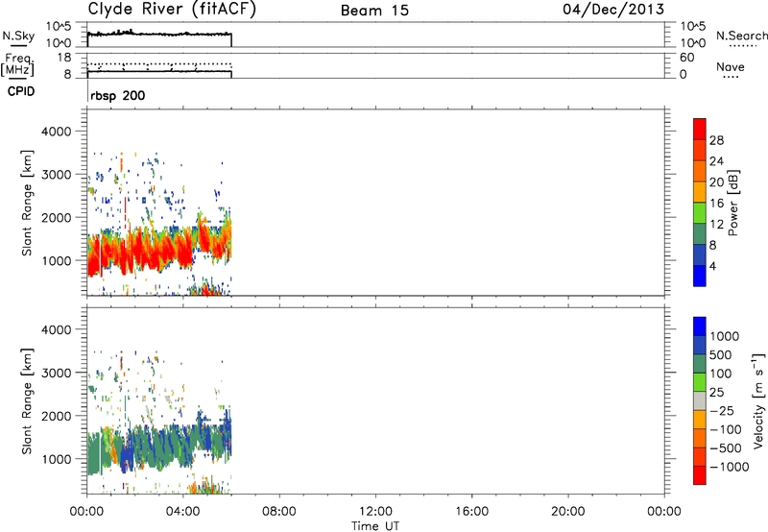Click the "4" power colorbar value
This screenshot has height=532, width=768.
pyautogui.click(x=712, y=266)
